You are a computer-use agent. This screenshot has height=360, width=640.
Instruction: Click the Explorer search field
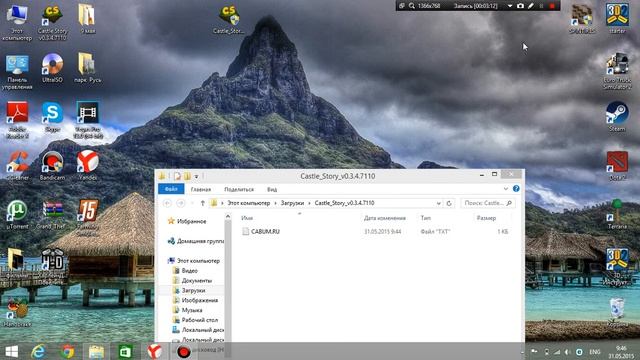click(x=487, y=203)
